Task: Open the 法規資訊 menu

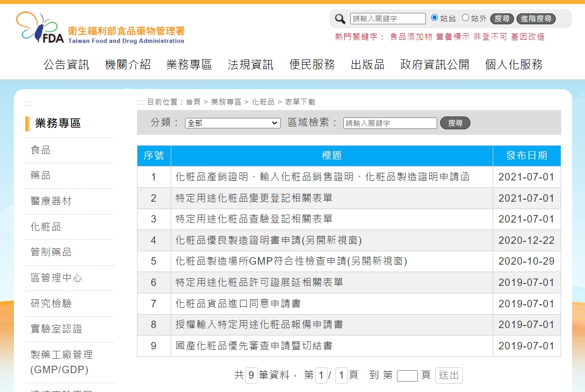Action: tap(251, 64)
